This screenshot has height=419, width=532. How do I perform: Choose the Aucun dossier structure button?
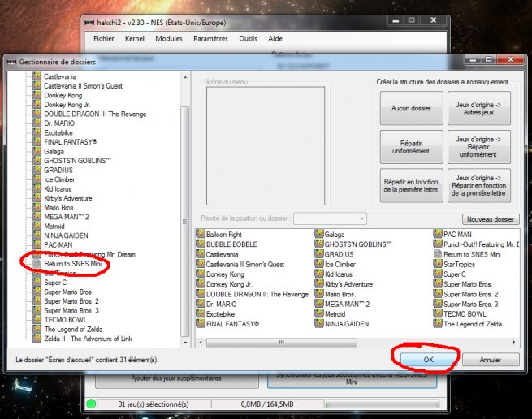point(411,108)
